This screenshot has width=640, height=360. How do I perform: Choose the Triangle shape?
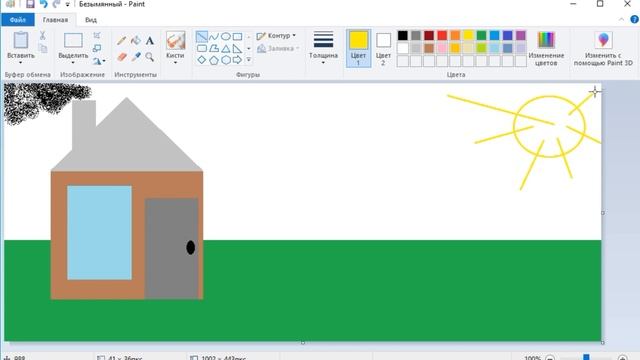(225, 49)
